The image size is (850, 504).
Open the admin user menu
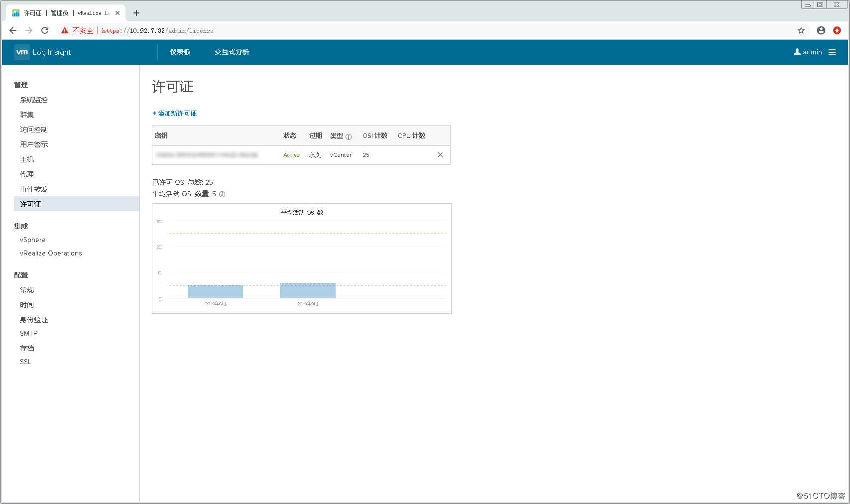[808, 52]
